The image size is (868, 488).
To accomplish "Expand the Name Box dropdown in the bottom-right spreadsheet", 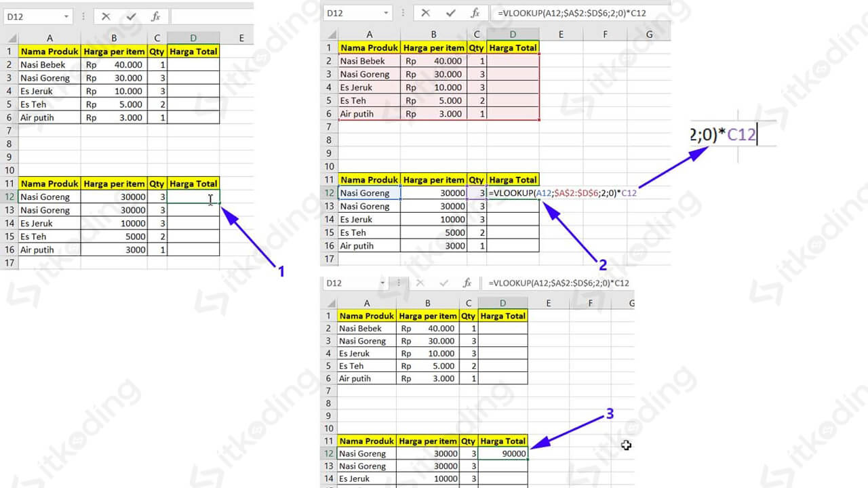I will [382, 283].
